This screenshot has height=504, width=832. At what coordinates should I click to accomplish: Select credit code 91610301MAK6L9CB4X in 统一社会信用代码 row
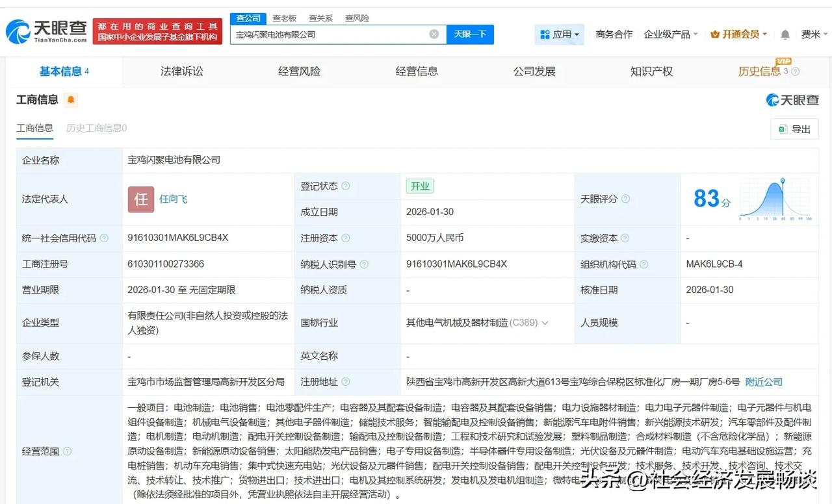click(x=178, y=238)
